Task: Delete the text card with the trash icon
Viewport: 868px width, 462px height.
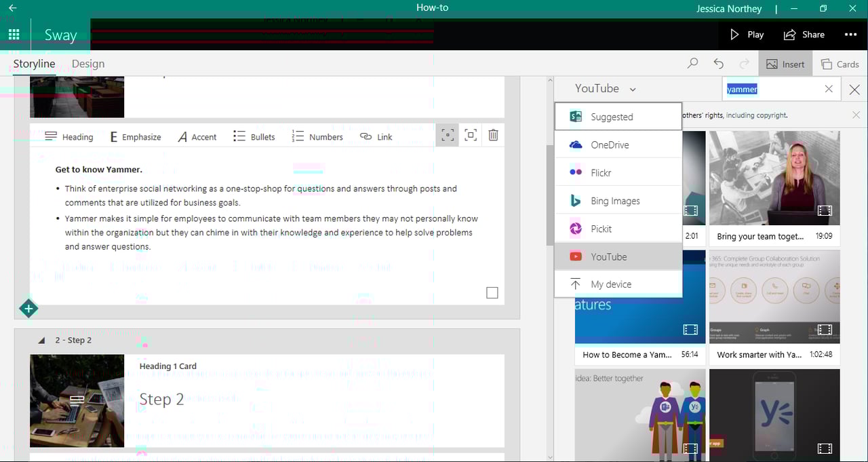Action: pyautogui.click(x=493, y=135)
